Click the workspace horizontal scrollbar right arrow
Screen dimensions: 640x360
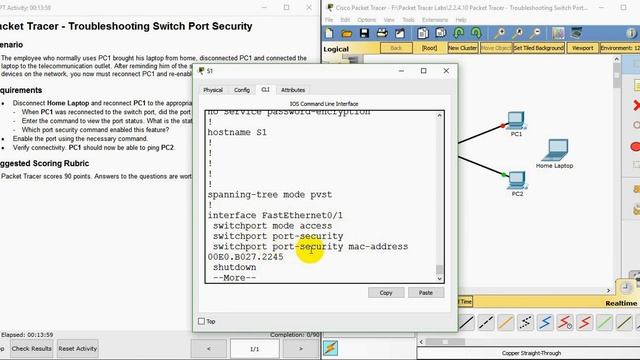coord(609,291)
